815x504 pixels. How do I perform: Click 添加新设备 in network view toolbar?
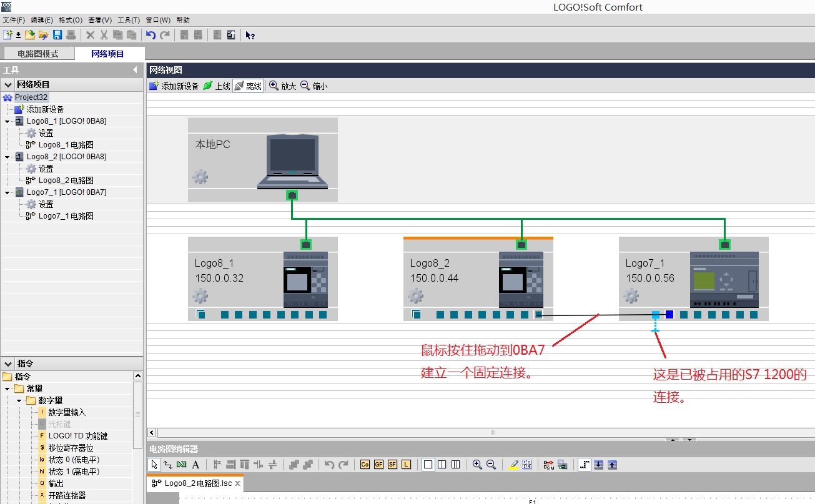174,86
